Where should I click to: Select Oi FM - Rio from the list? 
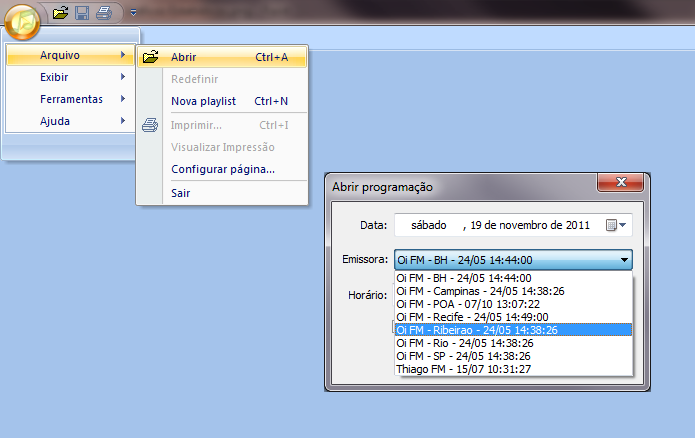click(513, 343)
